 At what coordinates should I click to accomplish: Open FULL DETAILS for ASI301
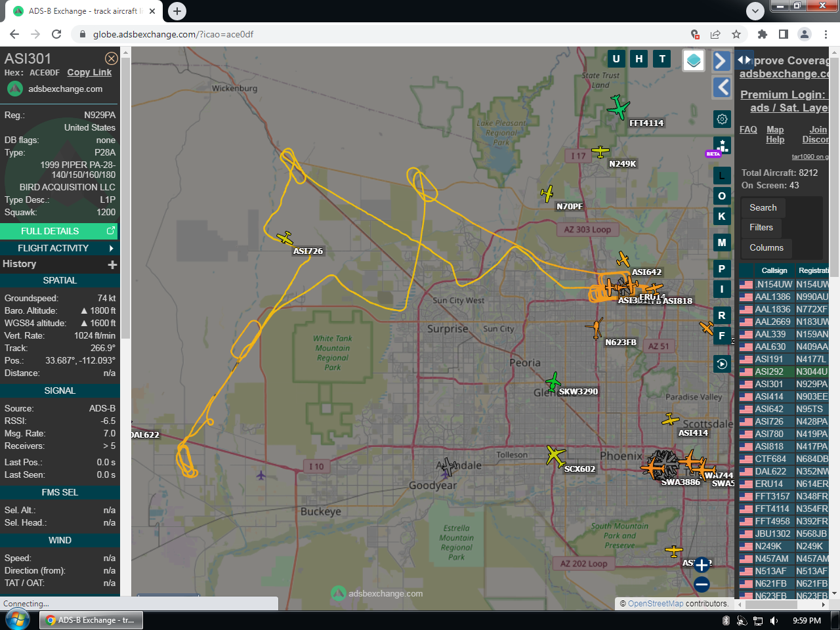coord(60,231)
